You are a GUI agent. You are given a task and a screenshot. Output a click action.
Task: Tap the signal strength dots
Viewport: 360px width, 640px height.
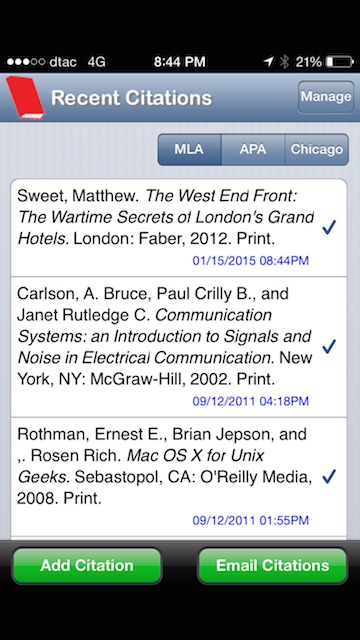(26, 62)
